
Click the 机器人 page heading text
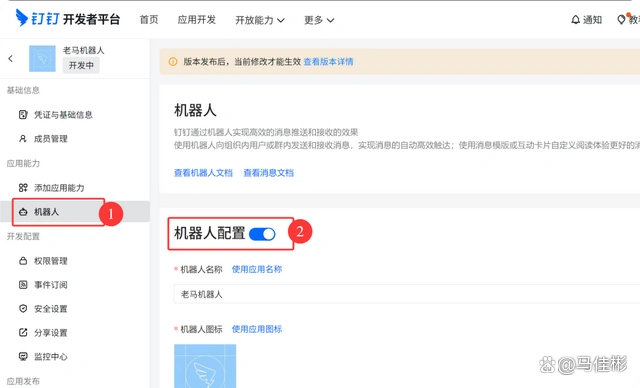(x=196, y=110)
